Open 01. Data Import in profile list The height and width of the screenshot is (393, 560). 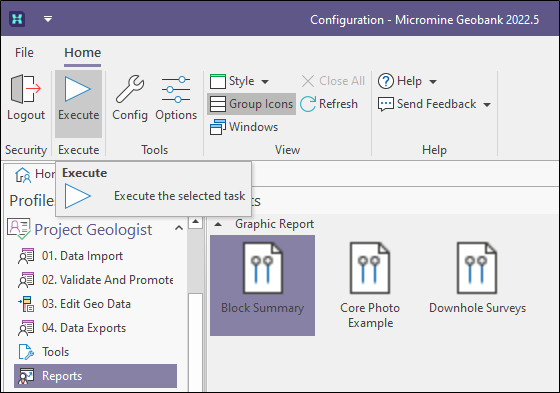[x=82, y=256]
